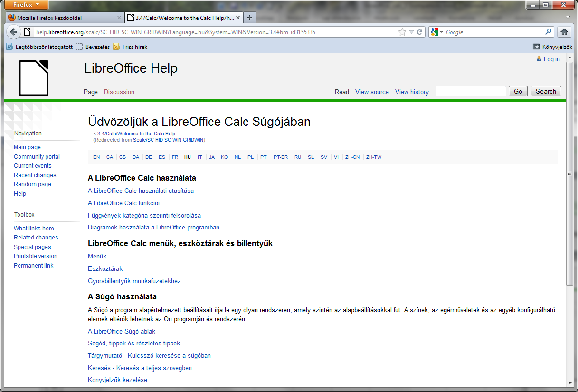This screenshot has width=578, height=392.
Task: Click the Google search input field
Action: point(494,32)
